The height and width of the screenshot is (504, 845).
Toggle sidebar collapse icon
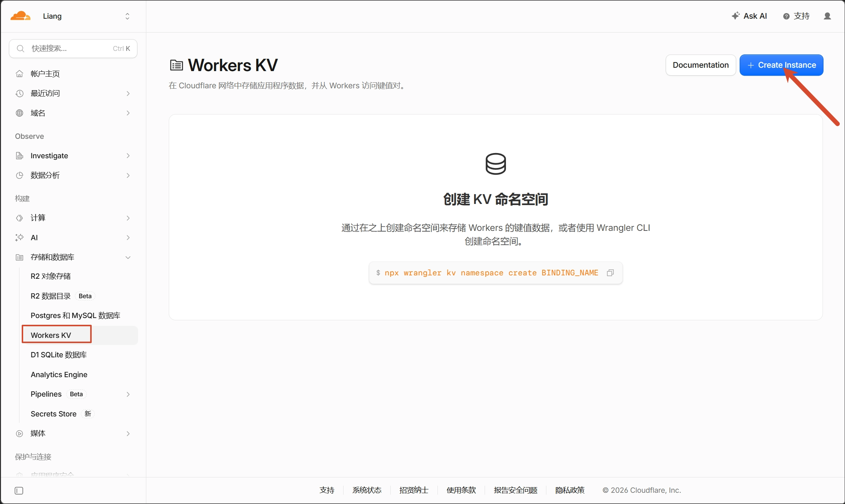click(x=19, y=491)
